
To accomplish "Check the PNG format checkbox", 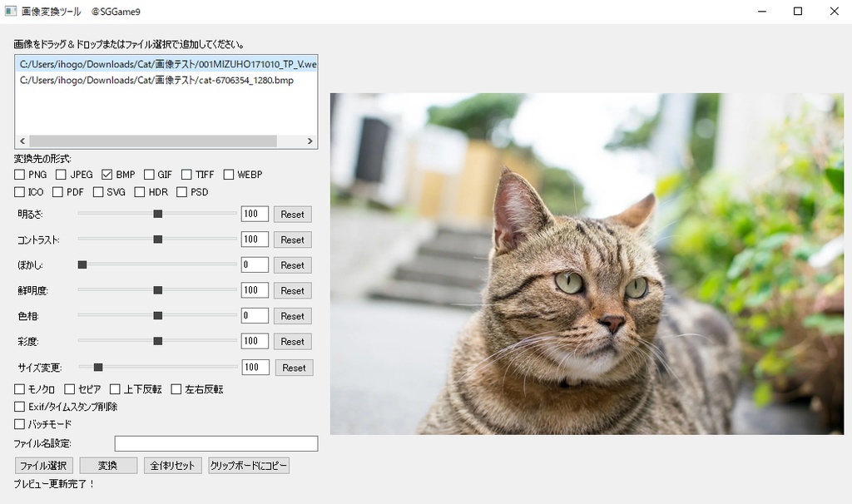I will (x=20, y=175).
